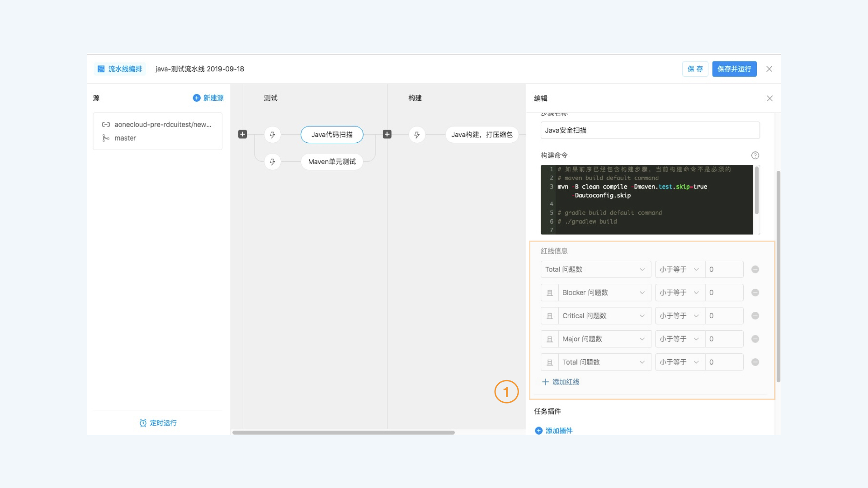This screenshot has height=488, width=868.
Task: Click the threshold value field on Critical row
Action: click(724, 315)
